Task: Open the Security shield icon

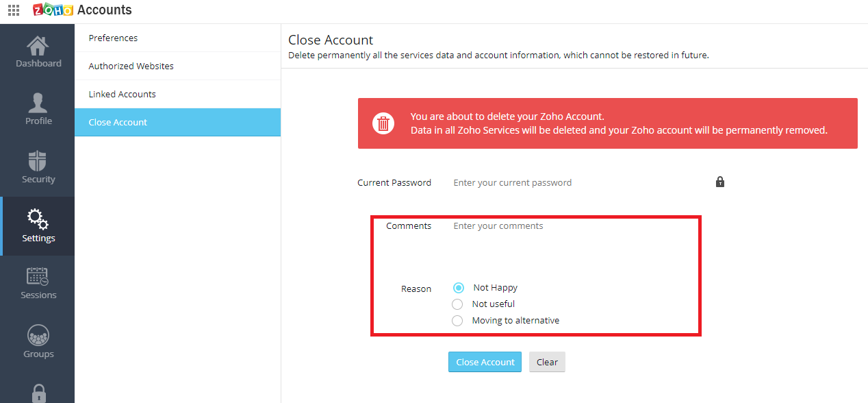Action: point(38,161)
